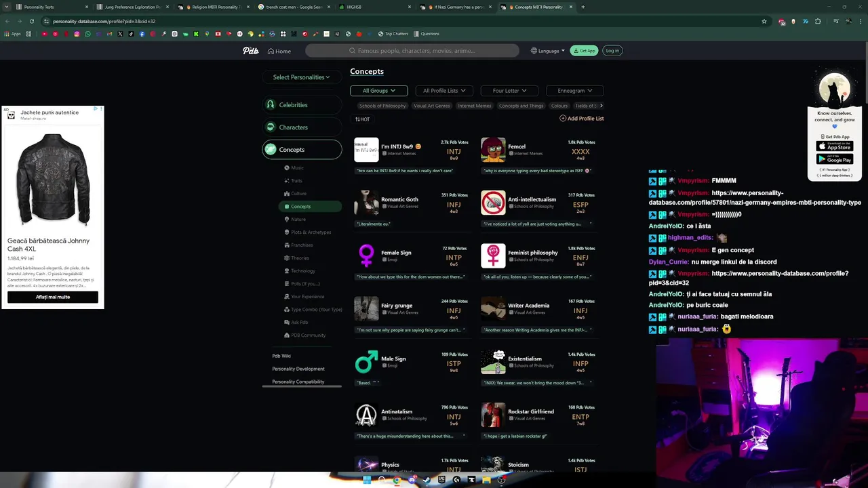Click the Feminist philosophy icon
Viewport: 868px width, 488px height.
point(493,256)
